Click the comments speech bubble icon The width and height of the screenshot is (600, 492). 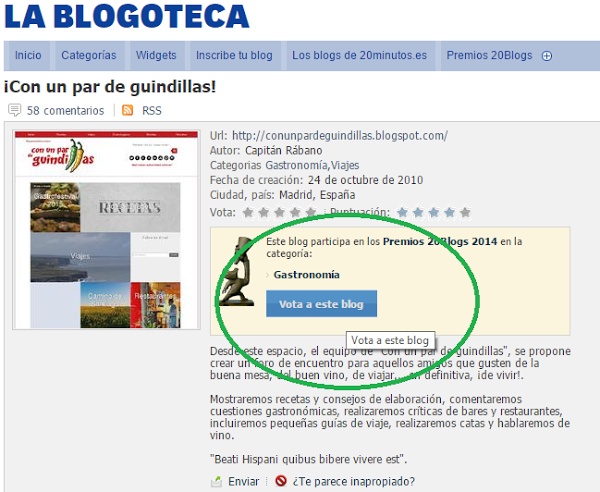[x=14, y=110]
